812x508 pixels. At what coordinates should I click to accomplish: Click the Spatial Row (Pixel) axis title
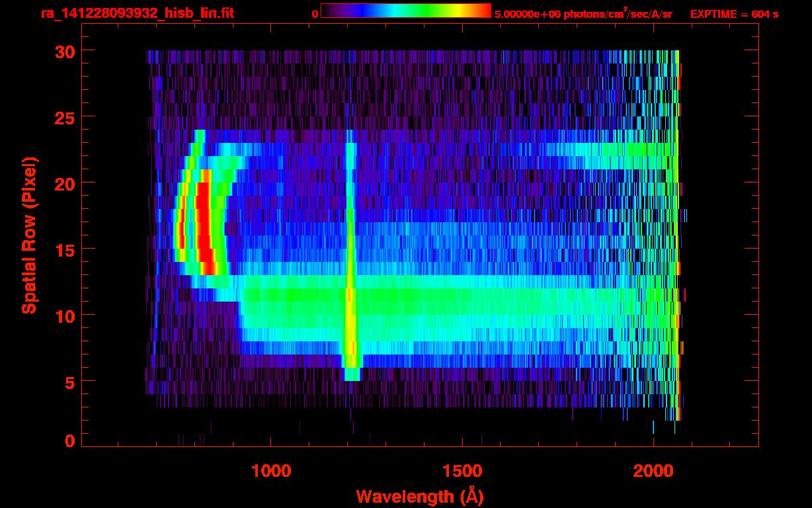(29, 235)
